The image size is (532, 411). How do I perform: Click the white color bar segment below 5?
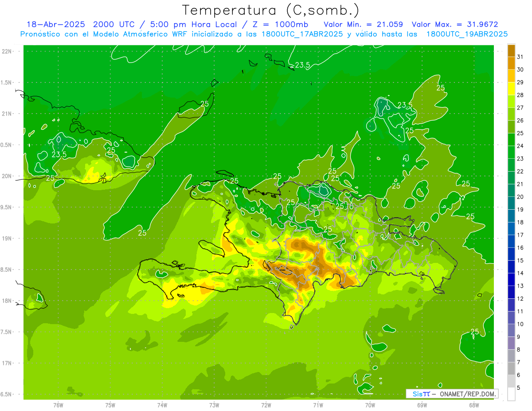(511, 394)
